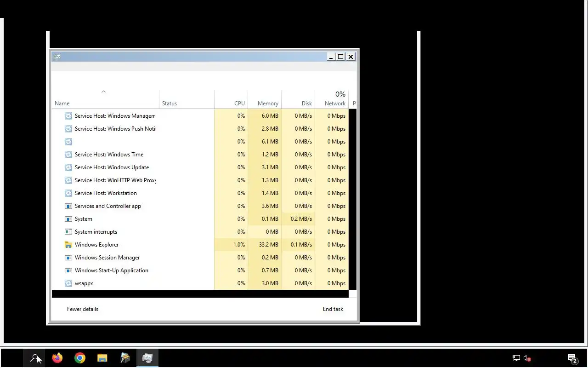Viewport: 588px width, 368px height.
Task: Click Fewer details
Action: click(83, 309)
